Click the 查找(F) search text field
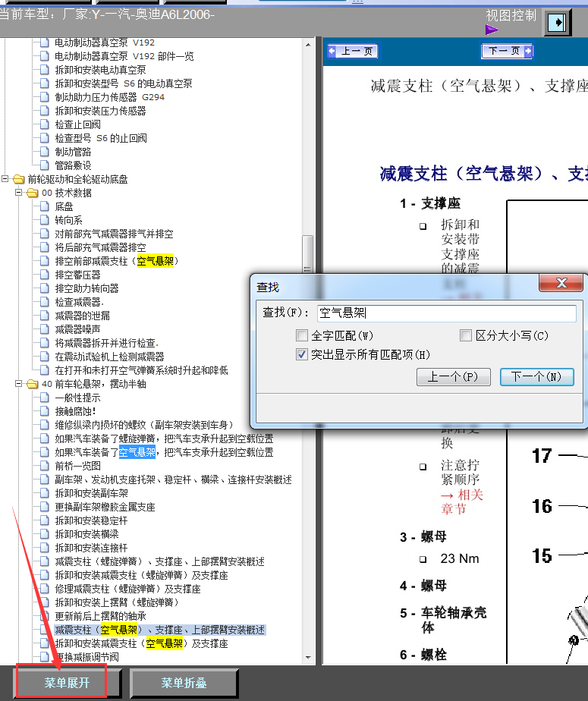 pyautogui.click(x=446, y=313)
